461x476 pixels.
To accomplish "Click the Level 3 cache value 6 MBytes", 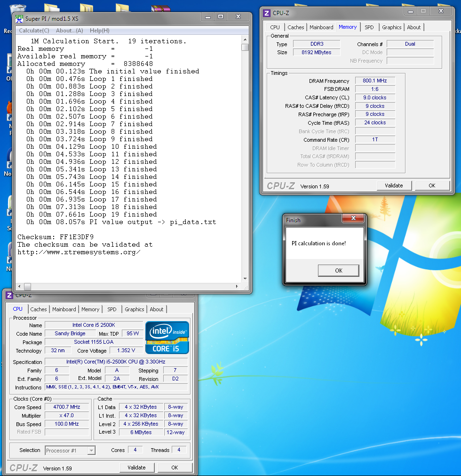I will 141,432.
